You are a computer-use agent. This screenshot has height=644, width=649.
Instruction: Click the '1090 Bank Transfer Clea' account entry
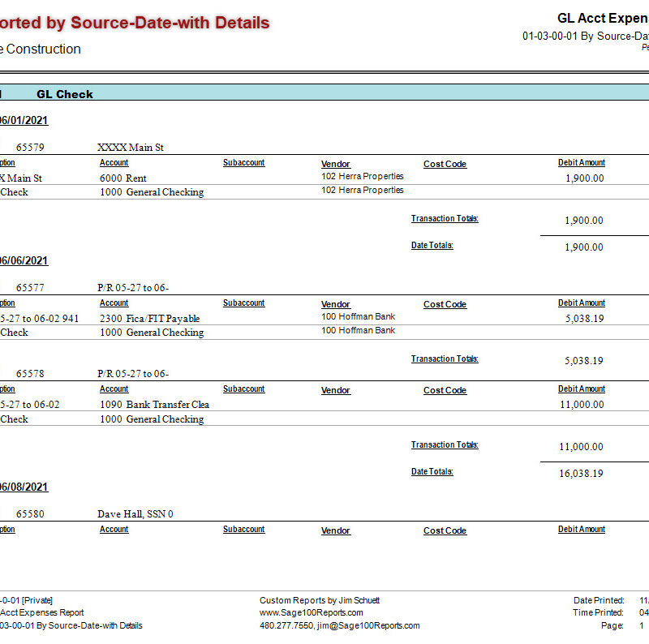pos(154,405)
